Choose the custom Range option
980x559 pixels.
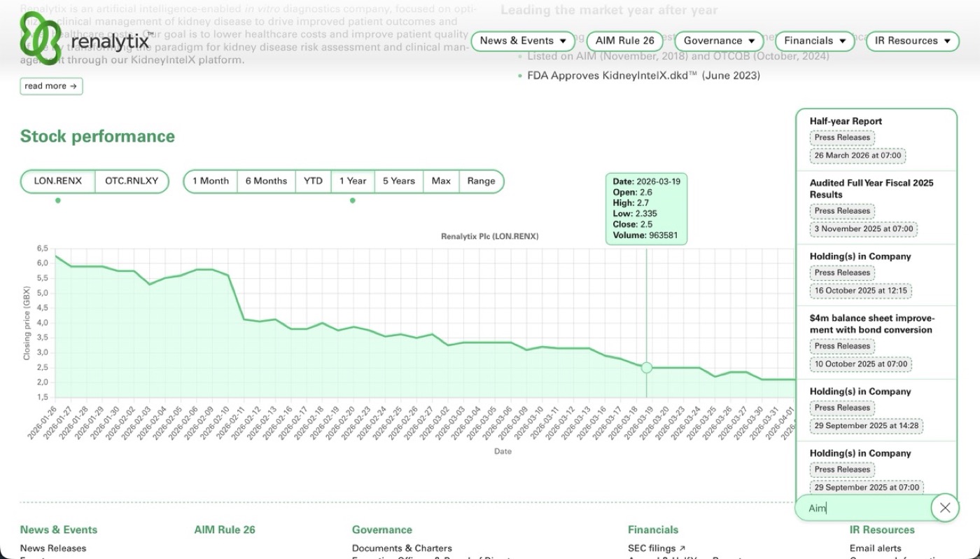(x=481, y=181)
